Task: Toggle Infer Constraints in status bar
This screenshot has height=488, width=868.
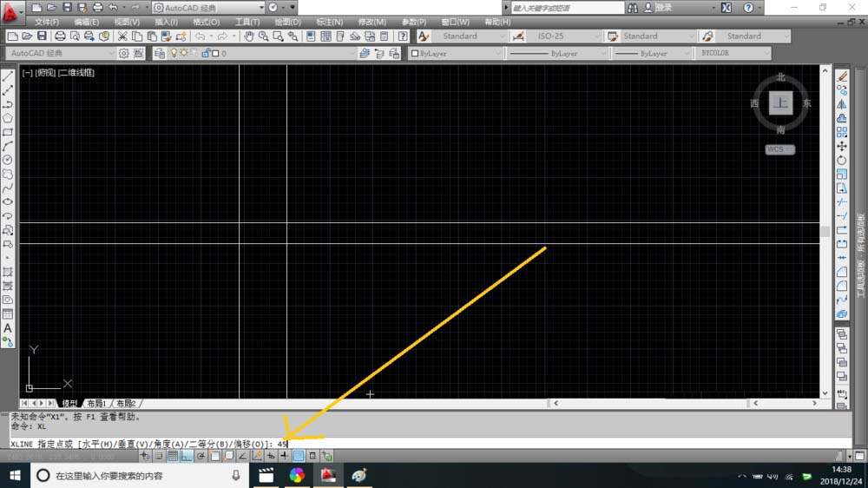Action: tap(145, 456)
